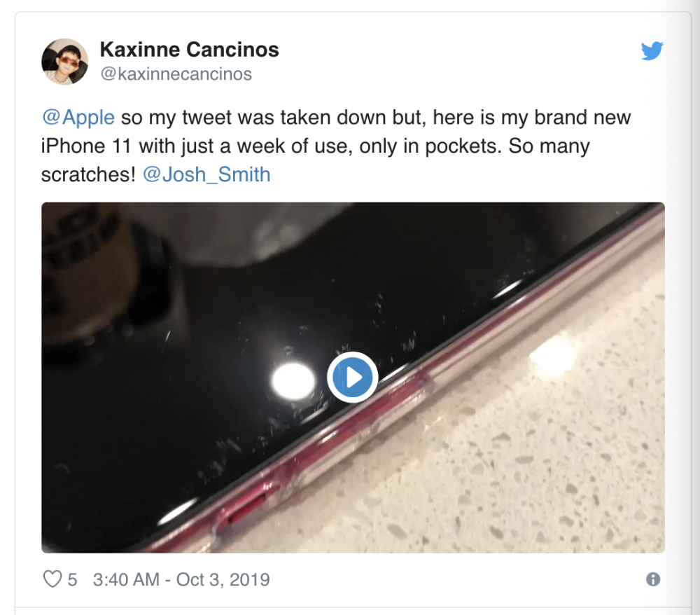The height and width of the screenshot is (615, 700).
Task: Open the Kaxinne Cancinos display name link
Action: tap(189, 50)
